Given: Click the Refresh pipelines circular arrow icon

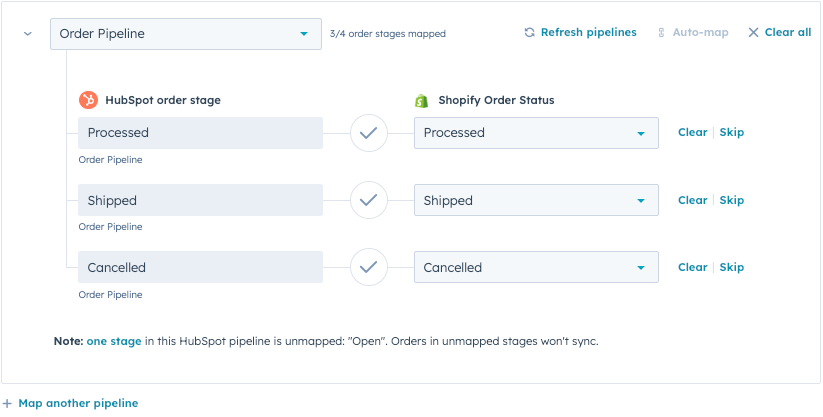Looking at the screenshot, I should coord(529,33).
